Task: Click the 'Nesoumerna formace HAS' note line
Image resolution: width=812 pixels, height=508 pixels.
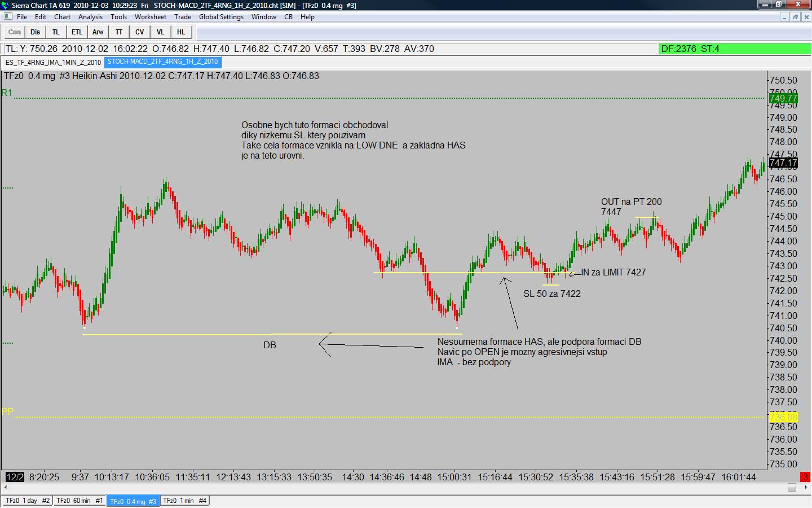Action: 540,342
